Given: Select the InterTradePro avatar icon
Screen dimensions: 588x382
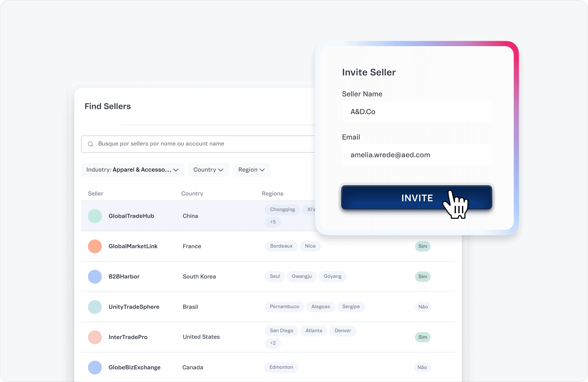Looking at the screenshot, I should pos(95,337).
